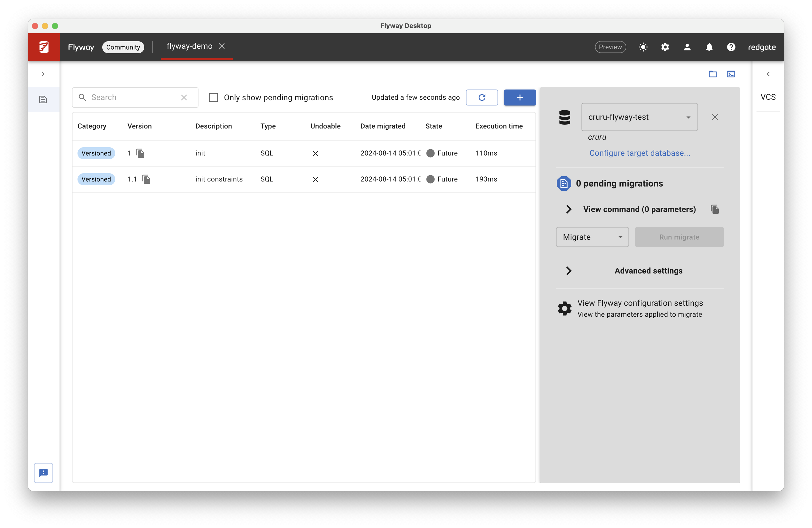The image size is (812, 528).
Task: Close the target database panel
Action: pyautogui.click(x=715, y=117)
